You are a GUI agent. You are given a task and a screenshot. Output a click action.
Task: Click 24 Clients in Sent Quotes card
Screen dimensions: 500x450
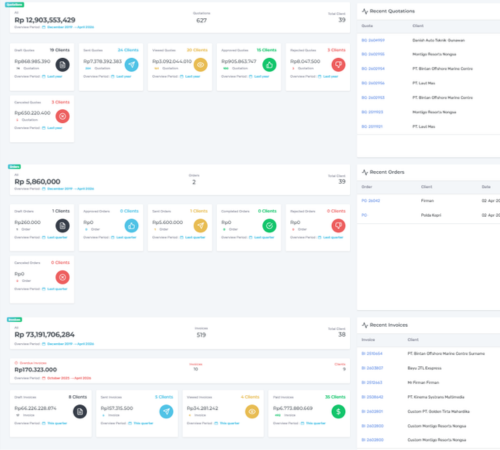[x=128, y=50]
